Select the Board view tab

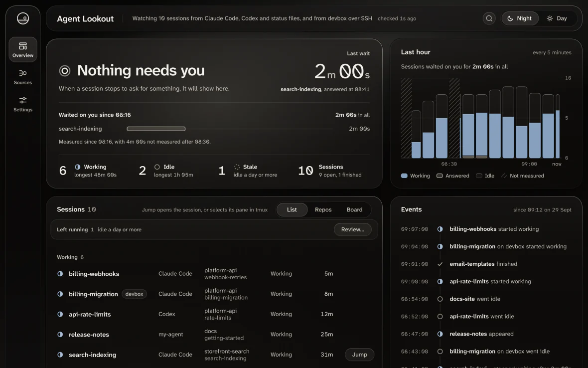pos(354,210)
